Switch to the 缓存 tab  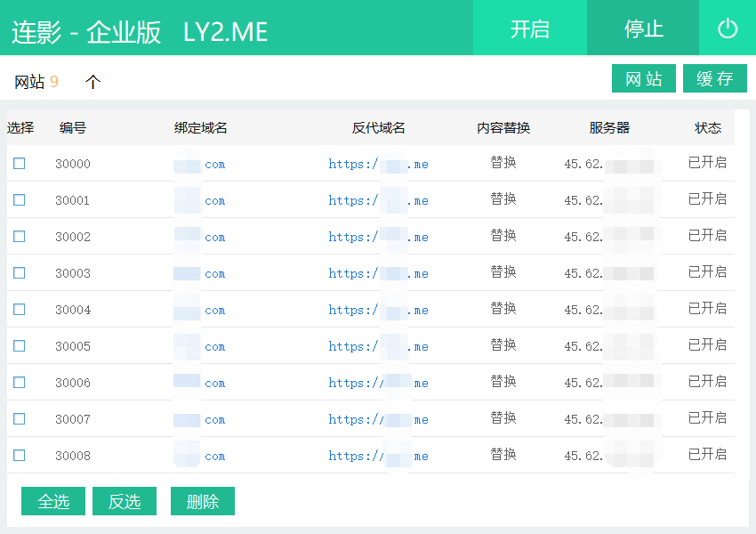(x=714, y=79)
